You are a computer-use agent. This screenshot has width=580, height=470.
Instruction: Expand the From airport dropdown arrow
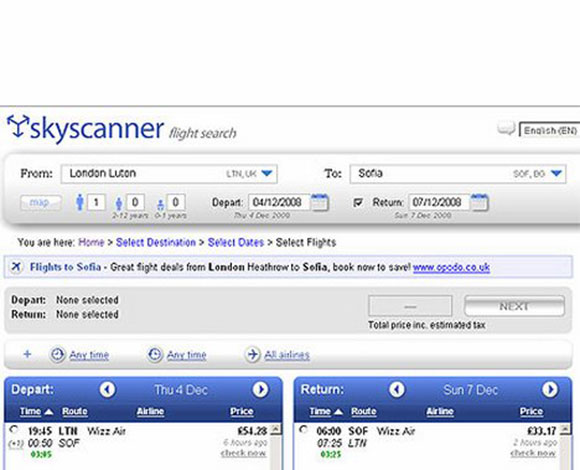[267, 173]
